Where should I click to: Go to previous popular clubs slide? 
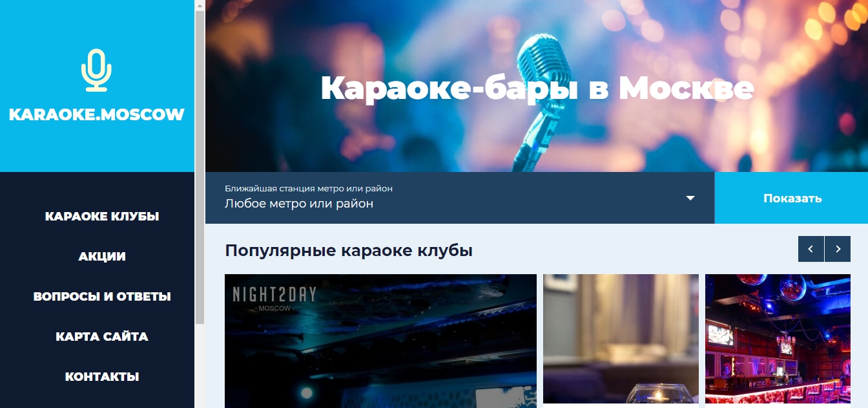(811, 249)
